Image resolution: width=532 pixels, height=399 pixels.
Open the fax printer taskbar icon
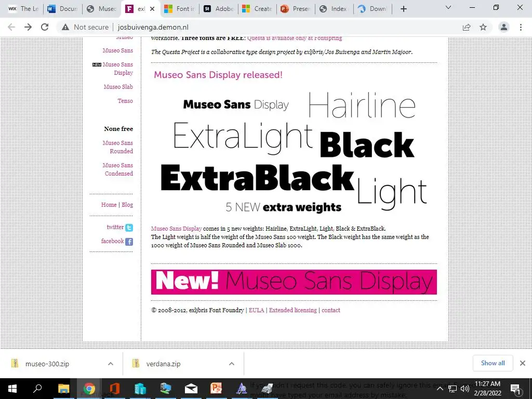pyautogui.click(x=267, y=389)
